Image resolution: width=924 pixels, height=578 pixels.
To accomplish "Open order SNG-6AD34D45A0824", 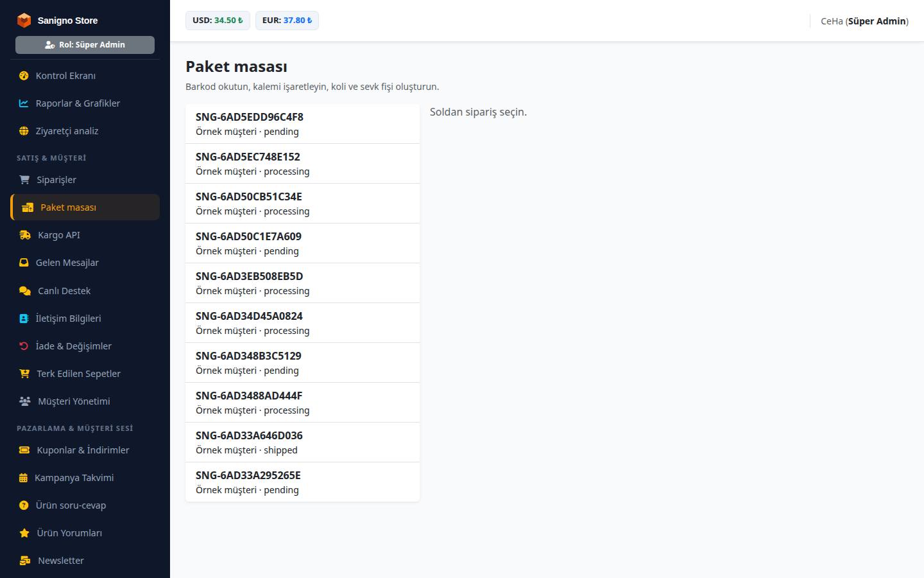I will point(302,323).
